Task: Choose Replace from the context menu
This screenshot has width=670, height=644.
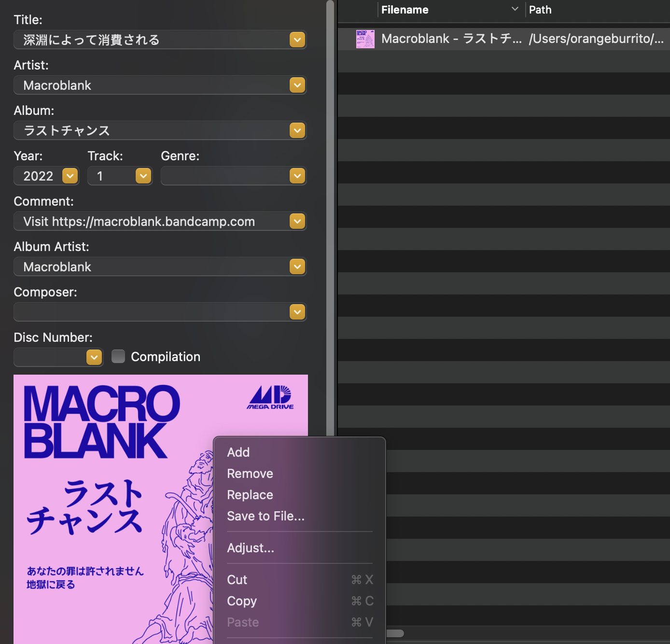Action: pos(250,495)
